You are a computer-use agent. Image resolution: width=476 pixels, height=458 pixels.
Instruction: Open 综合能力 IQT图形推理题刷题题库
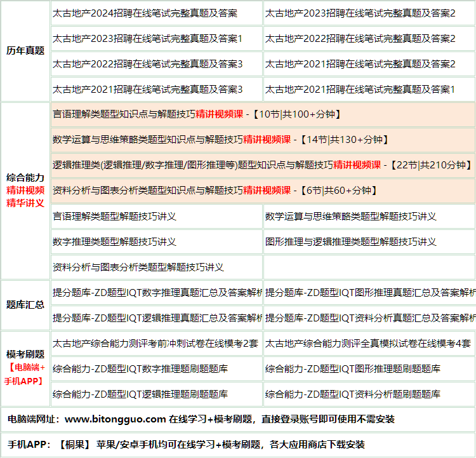coord(352,369)
